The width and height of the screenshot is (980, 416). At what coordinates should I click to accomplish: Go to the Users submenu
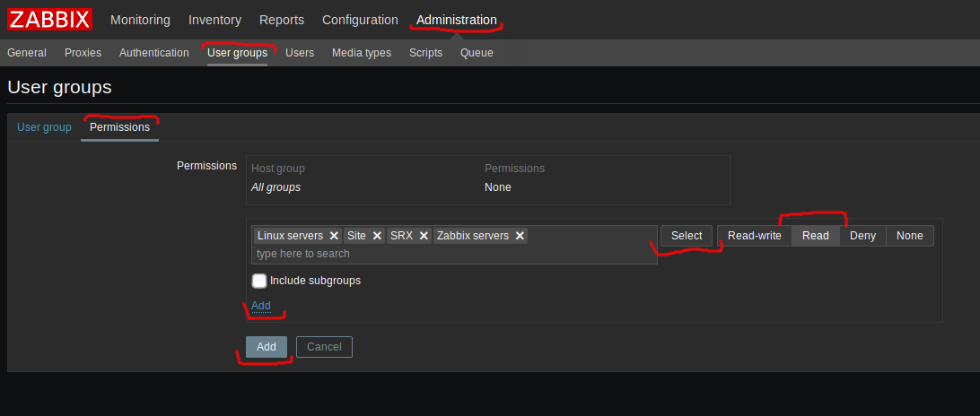(300, 53)
